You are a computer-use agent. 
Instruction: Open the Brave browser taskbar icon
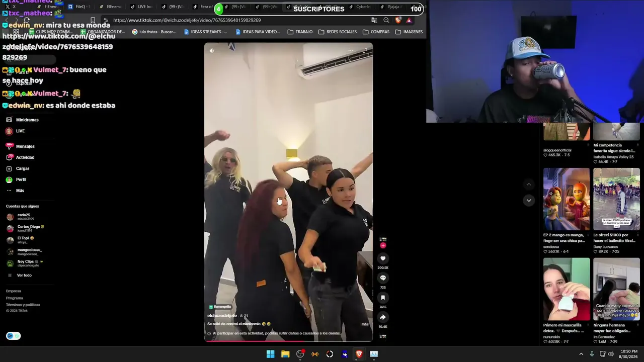(x=359, y=354)
